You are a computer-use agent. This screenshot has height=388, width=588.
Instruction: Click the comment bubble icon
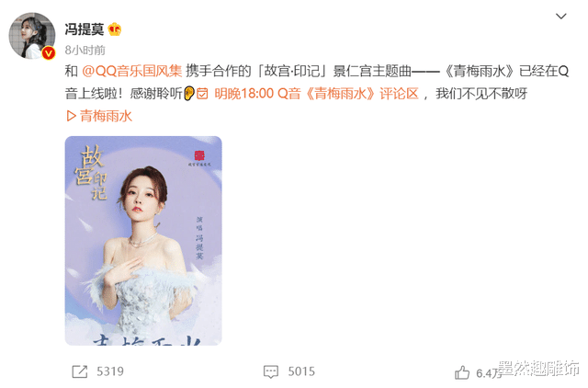pos(271,371)
